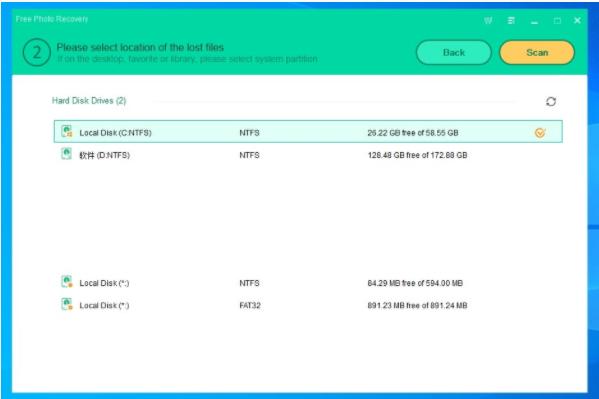Screen dimensions: 599x399
Task: Start scanning with the Scan button
Action: pos(537,52)
